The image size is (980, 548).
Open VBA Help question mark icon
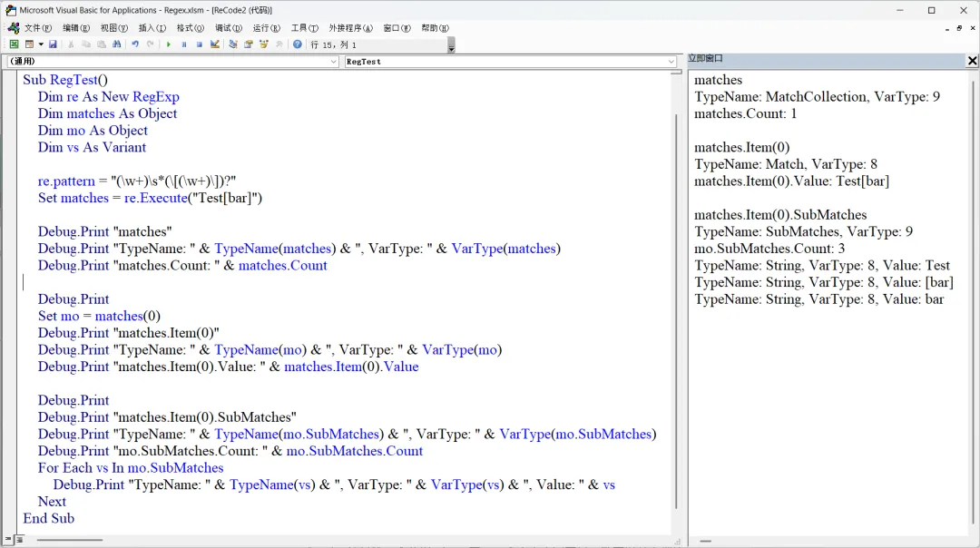[x=298, y=44]
